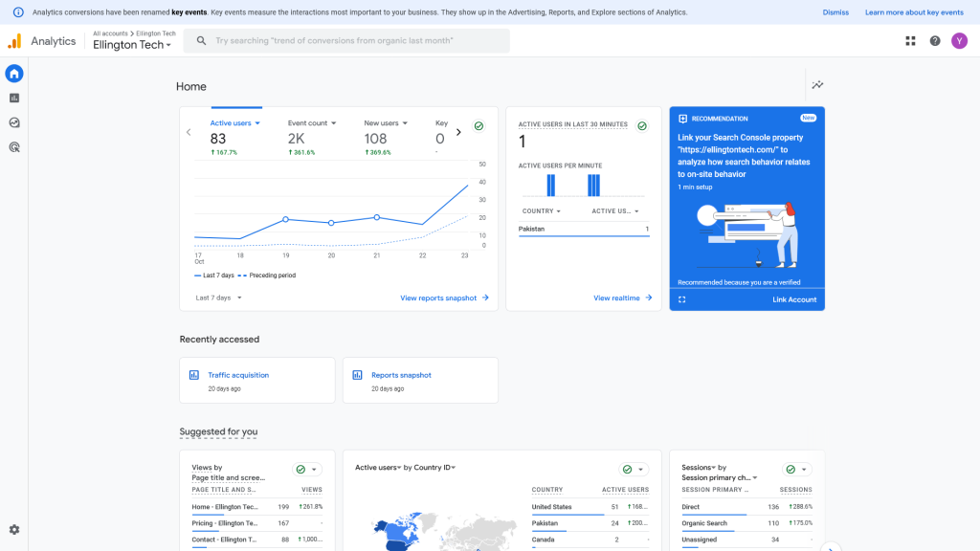Click the recommendation plus icon

coord(682,119)
